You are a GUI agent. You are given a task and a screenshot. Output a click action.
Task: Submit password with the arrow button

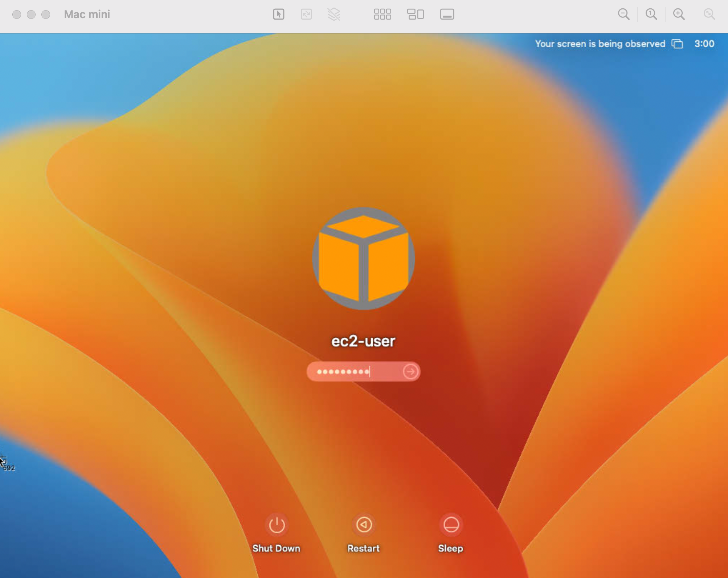tap(410, 371)
